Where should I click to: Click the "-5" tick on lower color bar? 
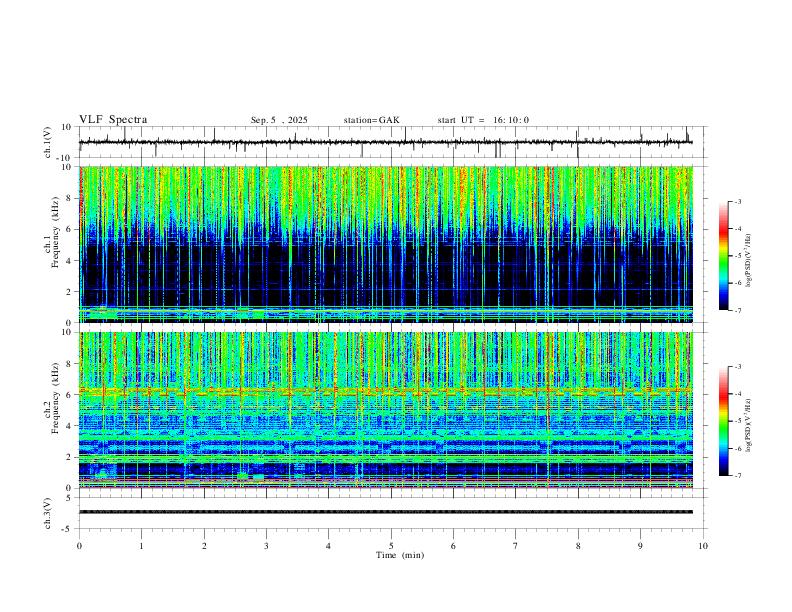click(x=737, y=421)
